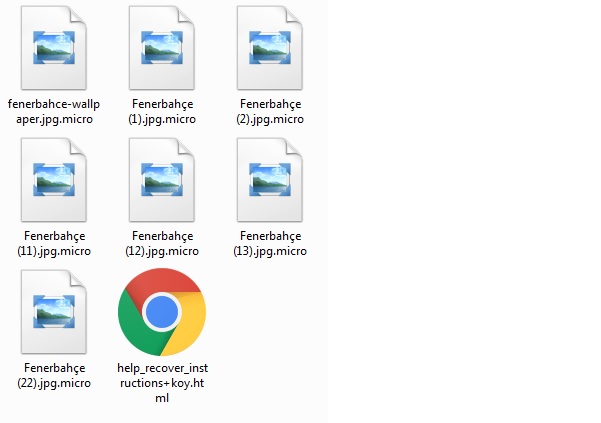Select the Chrome icon of the help_recover_instructions html file
This screenshot has height=423, width=601.
(x=162, y=312)
